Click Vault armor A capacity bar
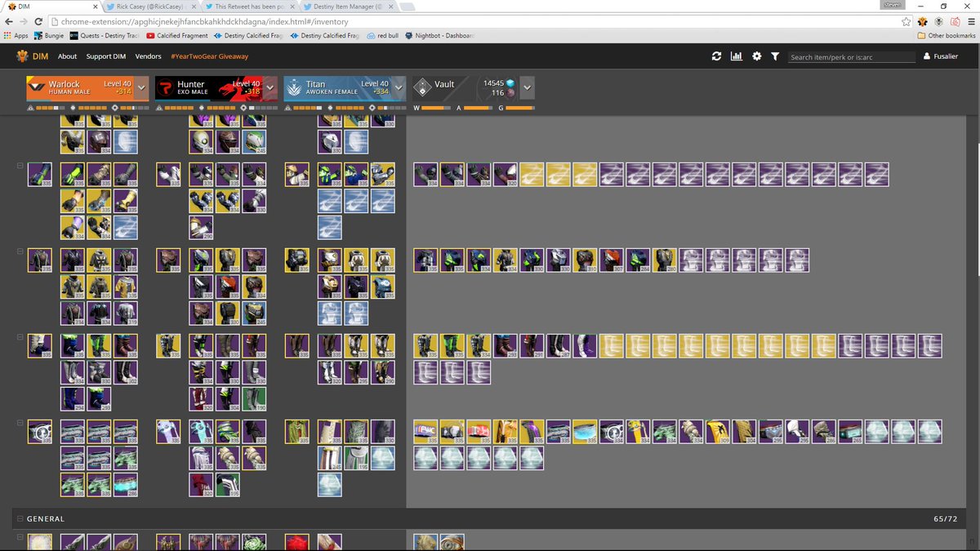 pos(476,108)
